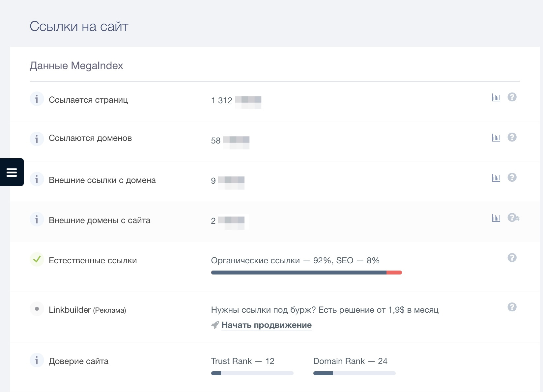Click info icon beside Ссылается страниц

coord(37,99)
